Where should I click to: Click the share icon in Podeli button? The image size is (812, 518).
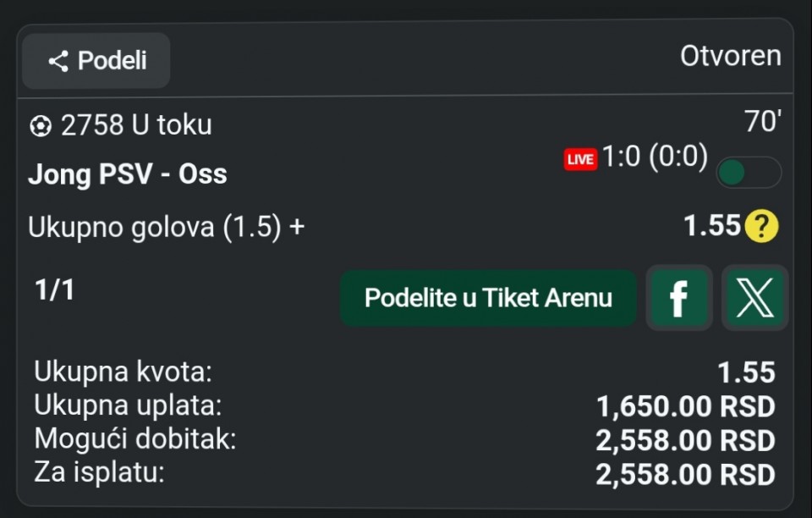(x=58, y=61)
